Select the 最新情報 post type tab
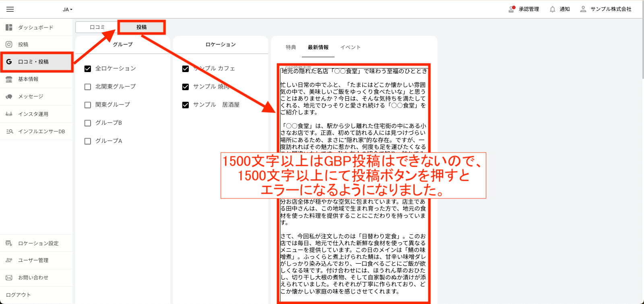This screenshot has height=304, width=644. (318, 47)
